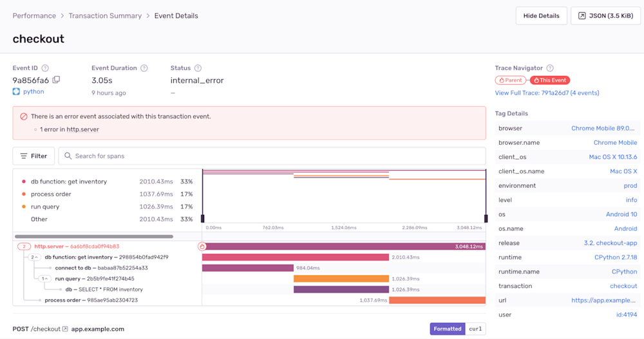Select db SELECT * FROM inventory span

(x=249, y=289)
